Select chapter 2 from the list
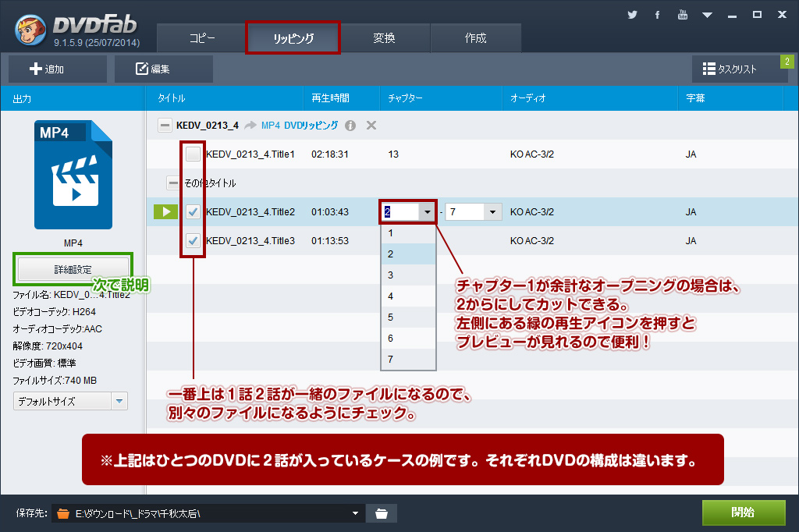Image resolution: width=799 pixels, height=532 pixels. coord(409,254)
